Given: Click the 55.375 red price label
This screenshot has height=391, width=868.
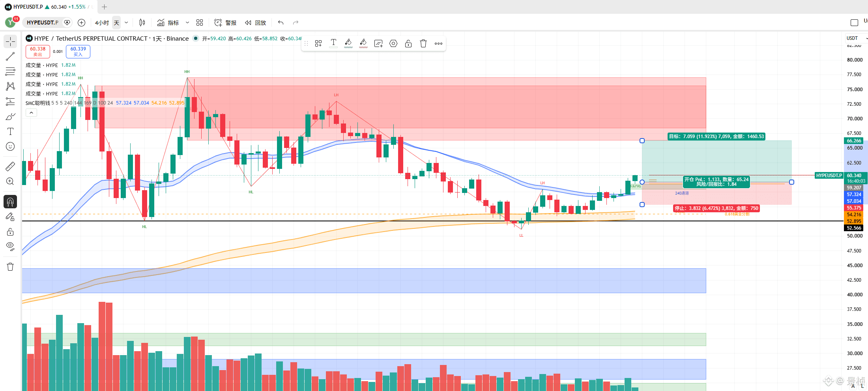Looking at the screenshot, I should click(854, 208).
